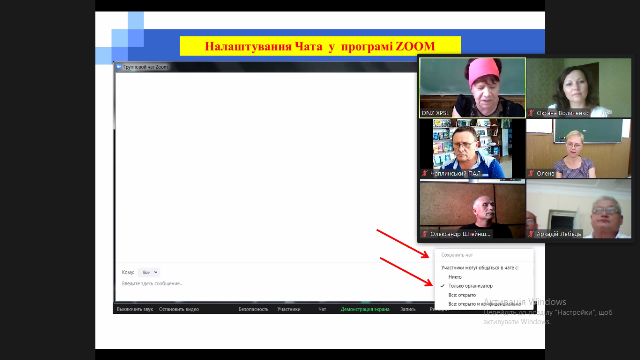Mute audio with Выключить звук
The width and height of the screenshot is (640, 360).
[135, 309]
